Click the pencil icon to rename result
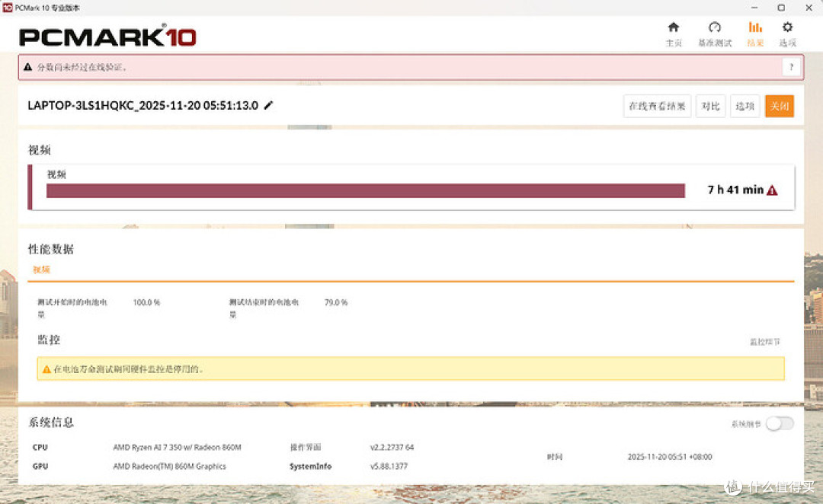The width and height of the screenshot is (823, 504). tap(268, 105)
